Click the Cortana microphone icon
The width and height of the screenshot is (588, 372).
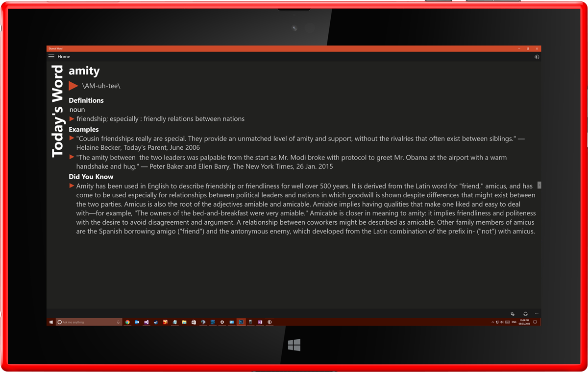(x=118, y=322)
